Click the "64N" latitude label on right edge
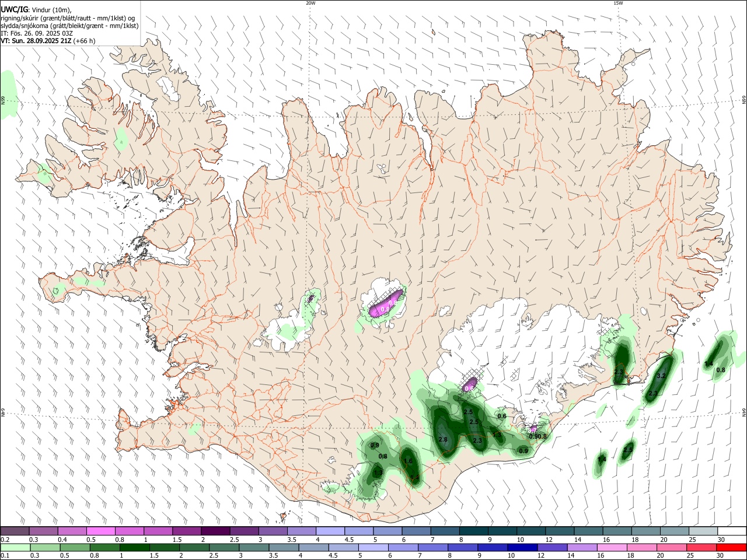747x560 pixels. (744, 412)
